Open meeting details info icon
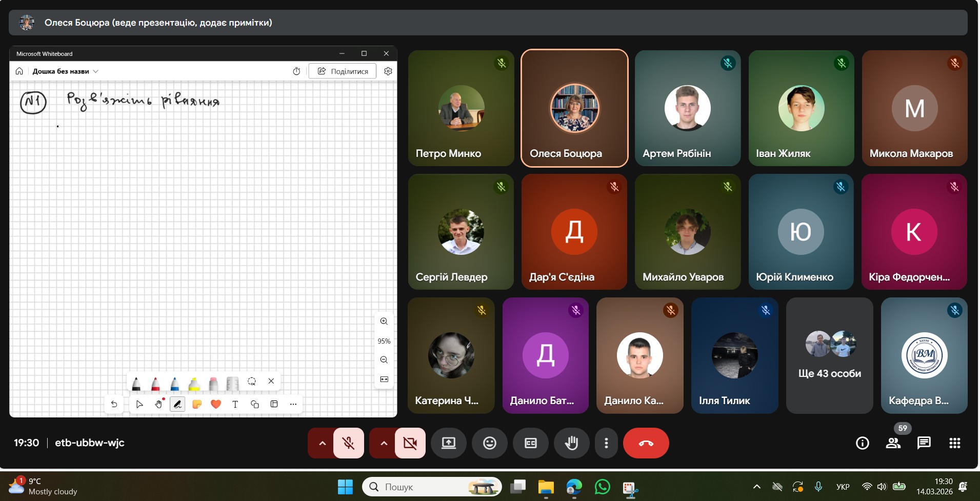This screenshot has height=501, width=980. tap(862, 443)
